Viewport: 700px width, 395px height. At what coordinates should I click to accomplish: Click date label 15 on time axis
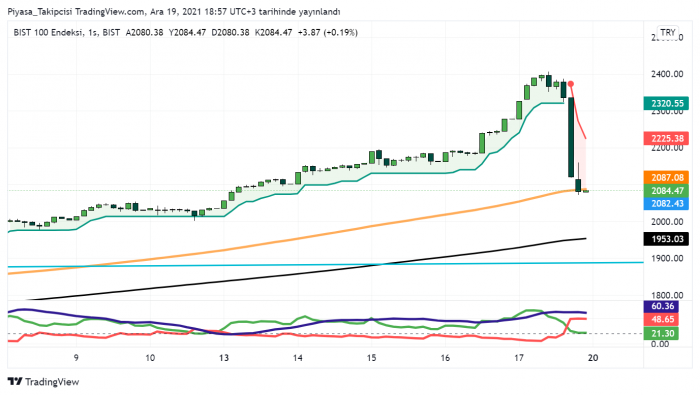pyautogui.click(x=371, y=358)
